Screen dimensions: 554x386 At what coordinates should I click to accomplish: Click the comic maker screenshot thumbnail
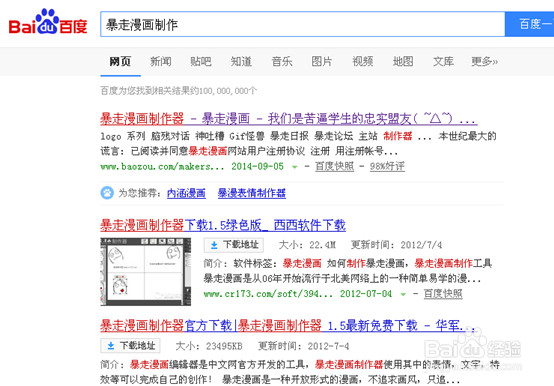[x=146, y=272]
